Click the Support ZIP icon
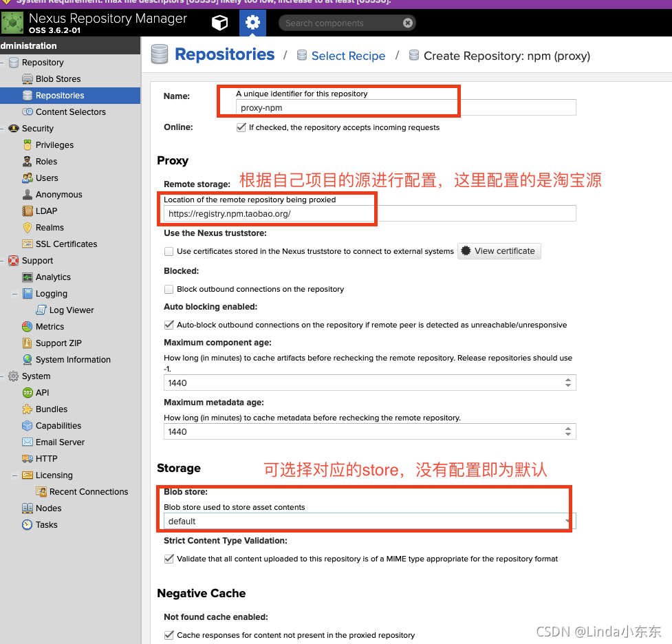 tap(28, 343)
